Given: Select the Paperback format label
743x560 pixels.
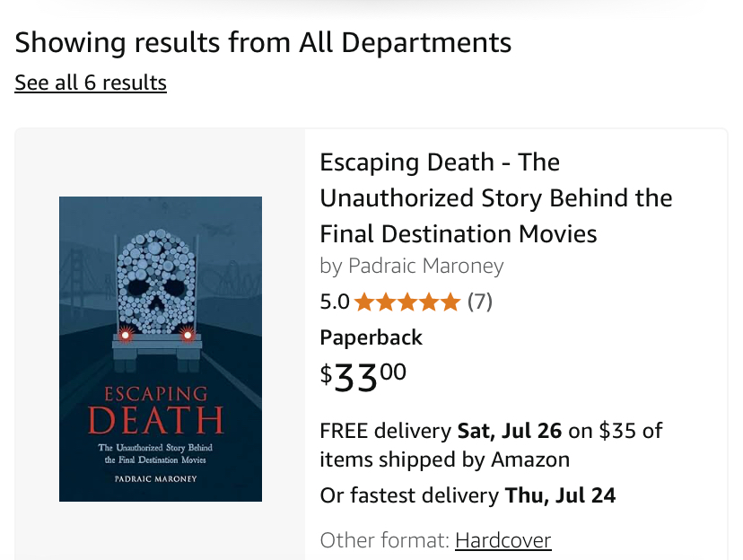Looking at the screenshot, I should pyautogui.click(x=371, y=337).
